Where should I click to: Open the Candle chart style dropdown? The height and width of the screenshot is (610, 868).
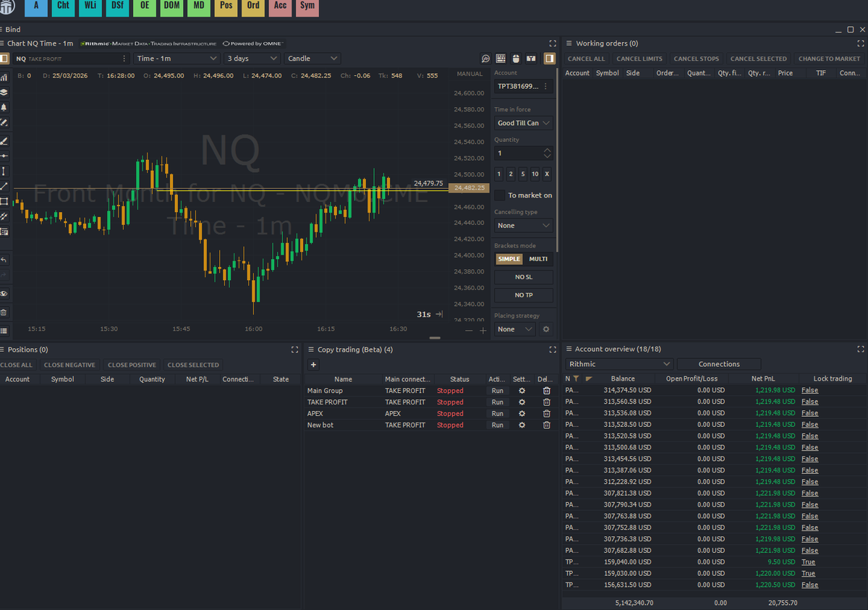tap(312, 59)
